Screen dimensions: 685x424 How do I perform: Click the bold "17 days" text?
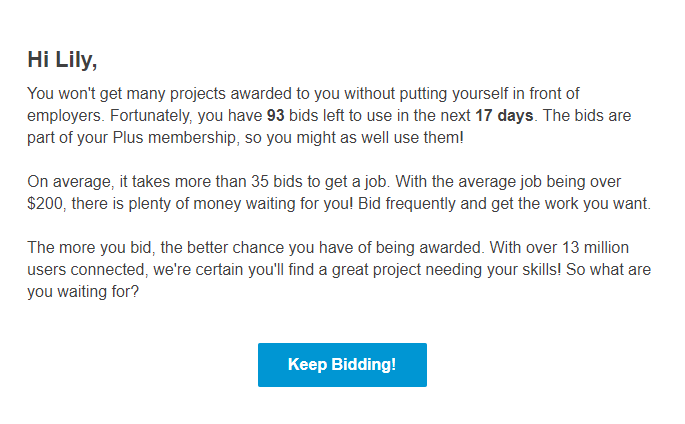click(x=505, y=116)
